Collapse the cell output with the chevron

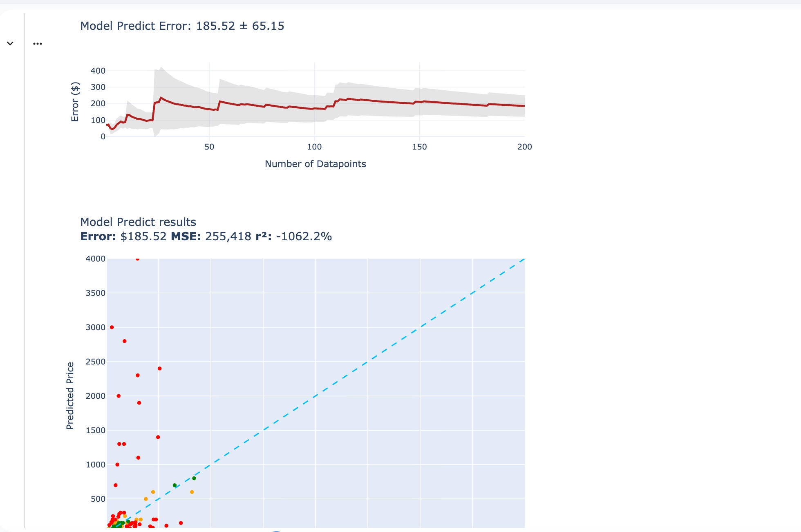[10, 43]
